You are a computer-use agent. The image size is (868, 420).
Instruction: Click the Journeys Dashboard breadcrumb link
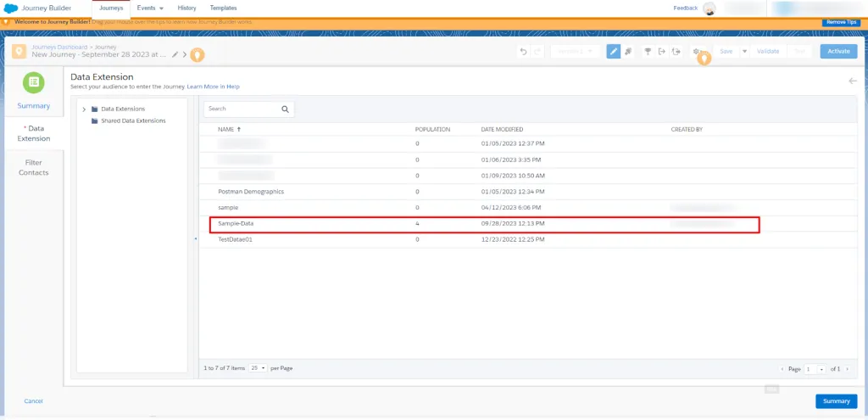60,48
